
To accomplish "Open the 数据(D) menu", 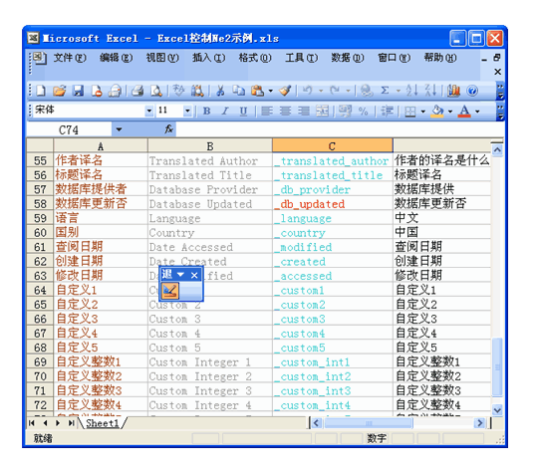I will point(348,58).
